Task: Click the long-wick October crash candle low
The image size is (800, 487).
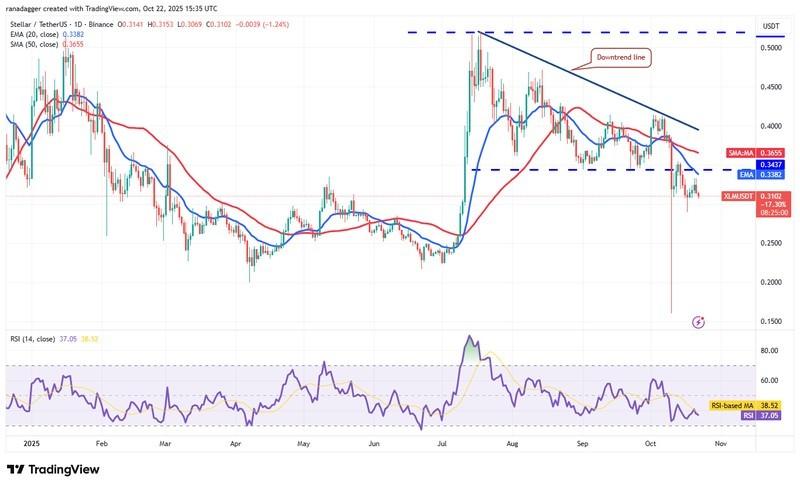Action: click(671, 310)
